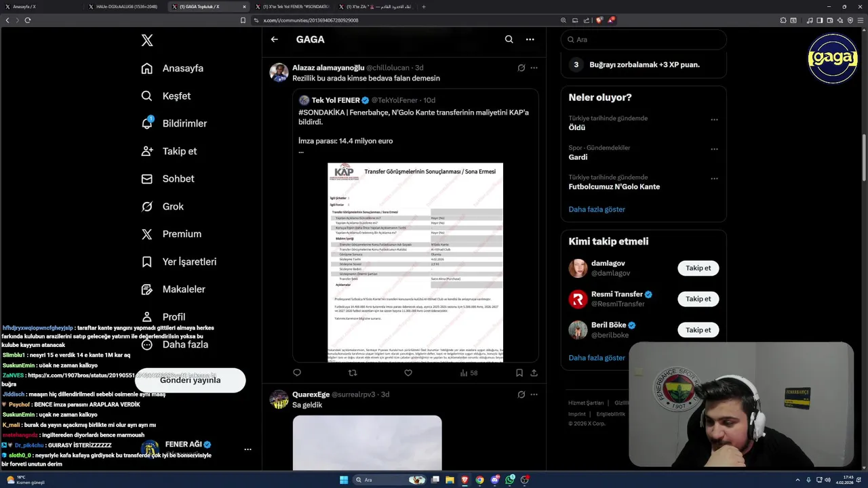Open Alazaz alamayanoğlu profile avatar
The height and width of the screenshot is (488, 868).
[x=279, y=73]
